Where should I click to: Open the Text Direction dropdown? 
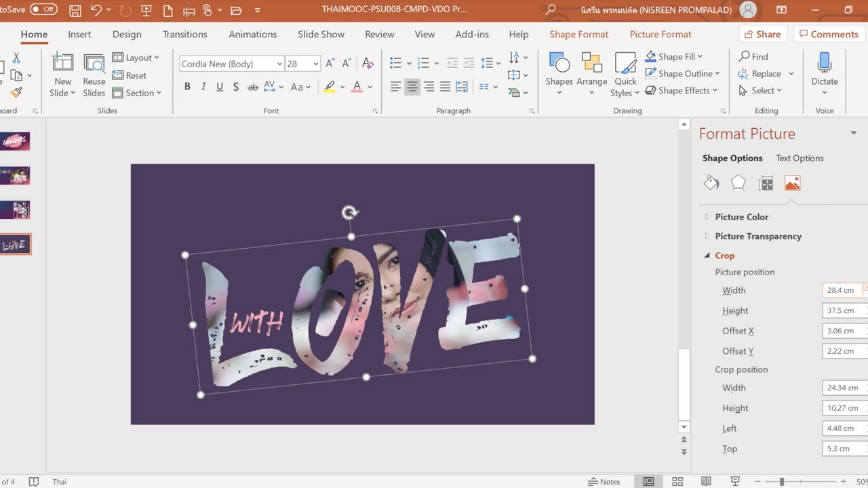point(517,58)
